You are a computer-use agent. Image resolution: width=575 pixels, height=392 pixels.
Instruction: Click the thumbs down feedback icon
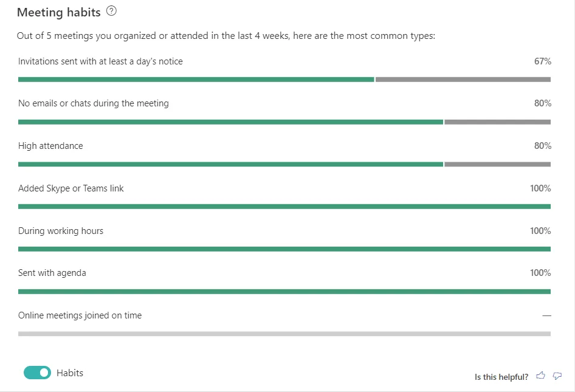click(x=557, y=376)
